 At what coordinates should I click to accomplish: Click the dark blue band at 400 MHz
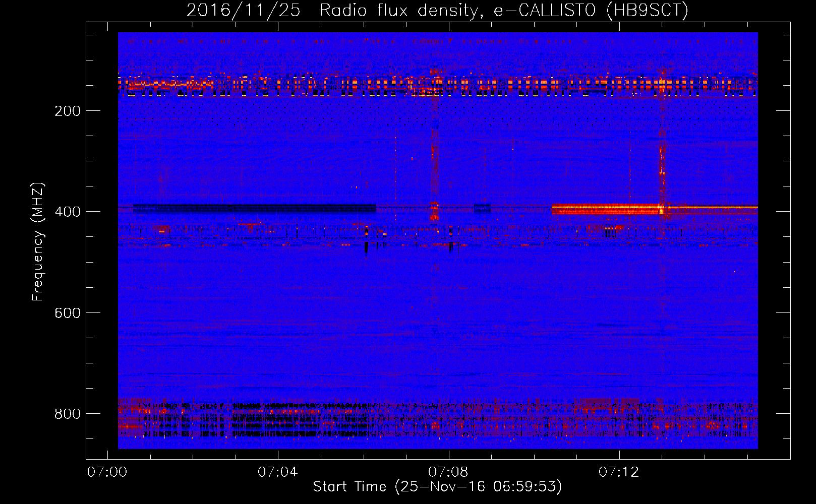pos(254,208)
